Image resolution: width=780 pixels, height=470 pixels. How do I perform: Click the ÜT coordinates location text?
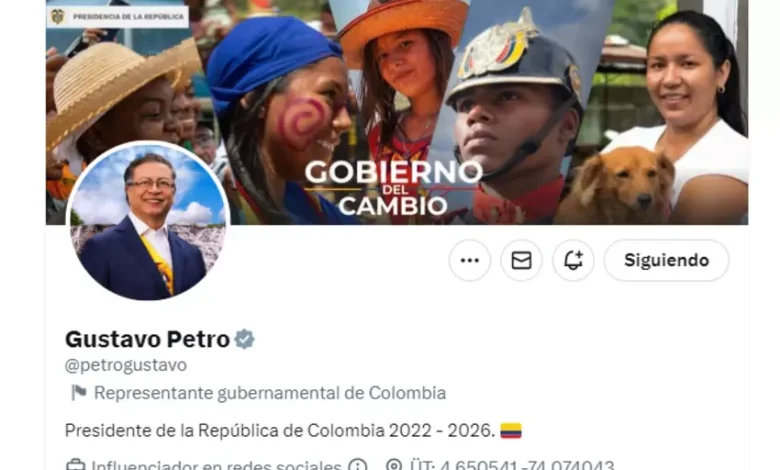click(512, 466)
